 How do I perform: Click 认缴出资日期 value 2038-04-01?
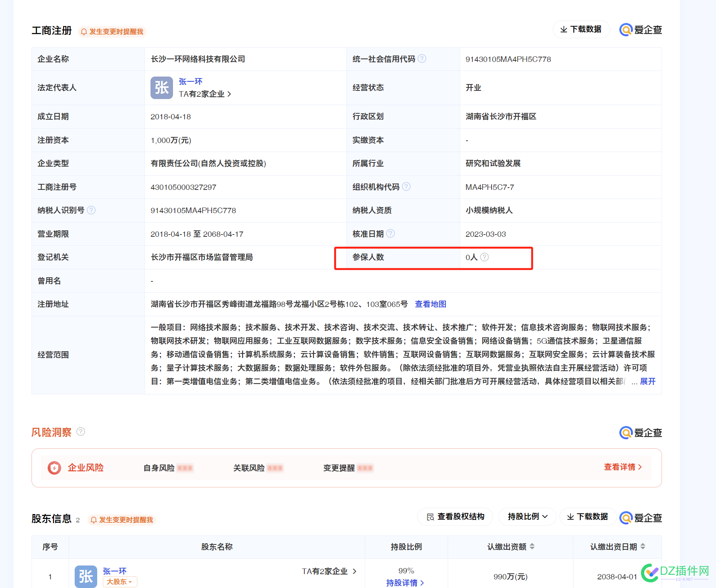point(617,577)
